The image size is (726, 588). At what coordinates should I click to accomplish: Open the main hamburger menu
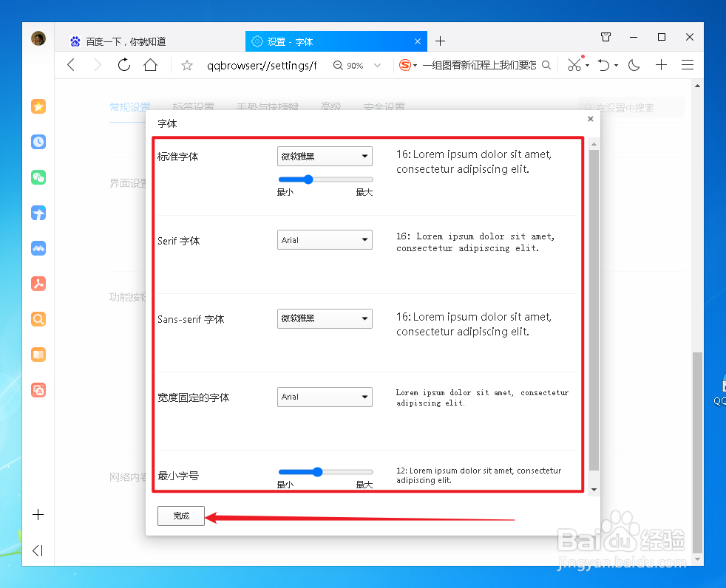688,65
